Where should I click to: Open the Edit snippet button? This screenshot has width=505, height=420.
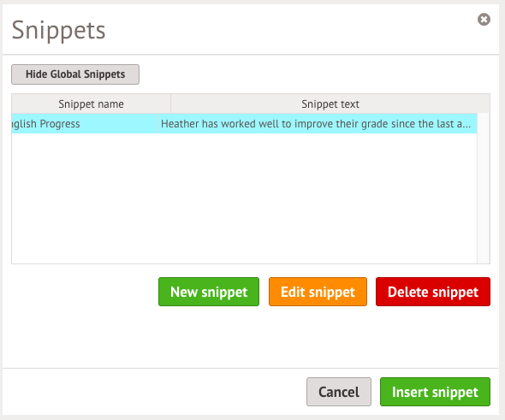pos(318,292)
